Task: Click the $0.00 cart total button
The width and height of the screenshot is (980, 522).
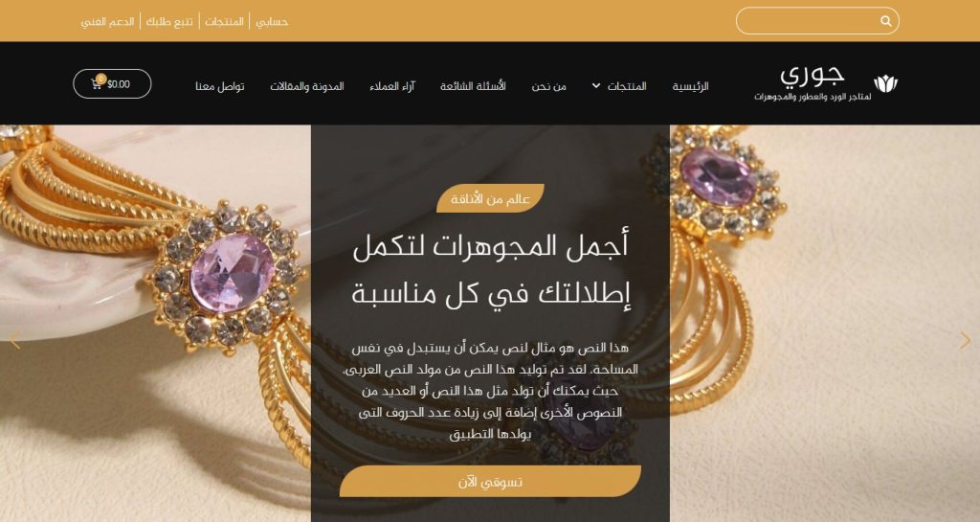Action: click(x=113, y=83)
